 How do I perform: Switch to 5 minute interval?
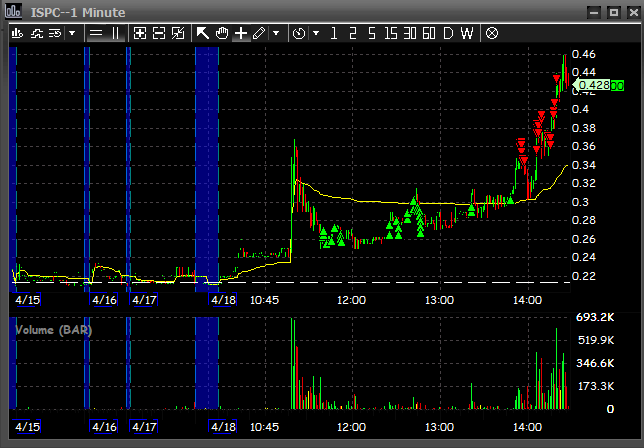pos(371,33)
